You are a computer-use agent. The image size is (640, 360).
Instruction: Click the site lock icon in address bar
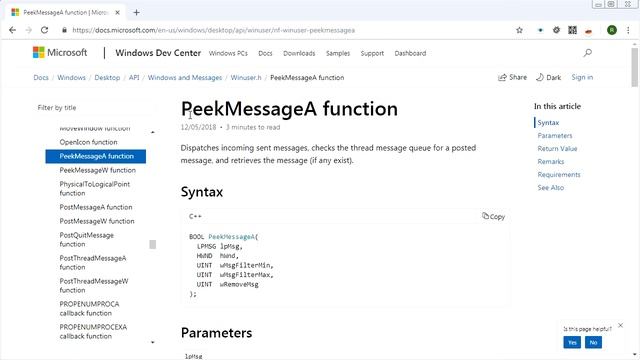64,30
